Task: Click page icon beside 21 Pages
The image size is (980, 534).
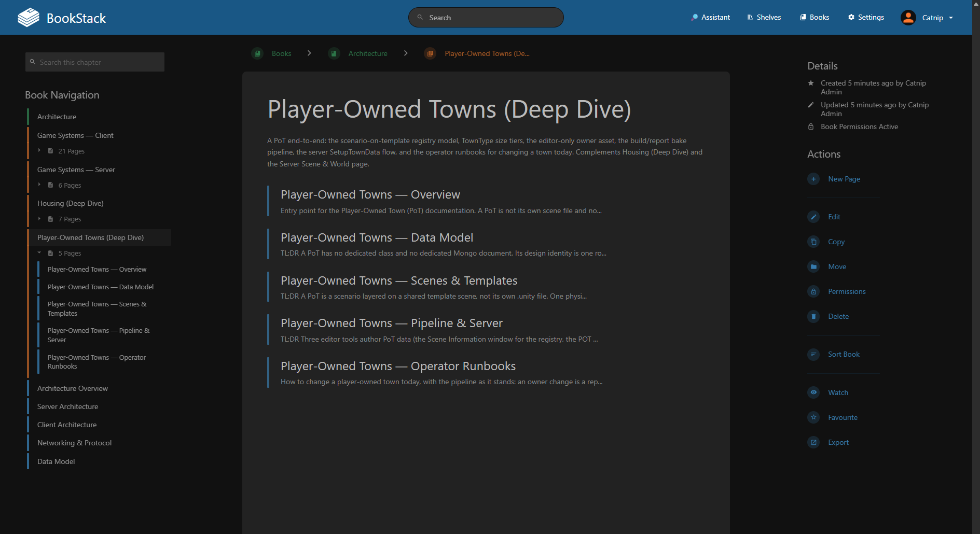Action: [50, 151]
